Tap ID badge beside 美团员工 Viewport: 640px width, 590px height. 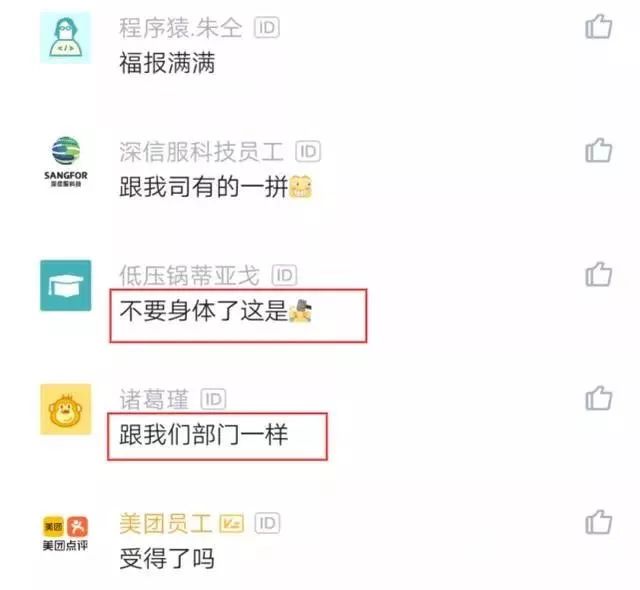(267, 523)
